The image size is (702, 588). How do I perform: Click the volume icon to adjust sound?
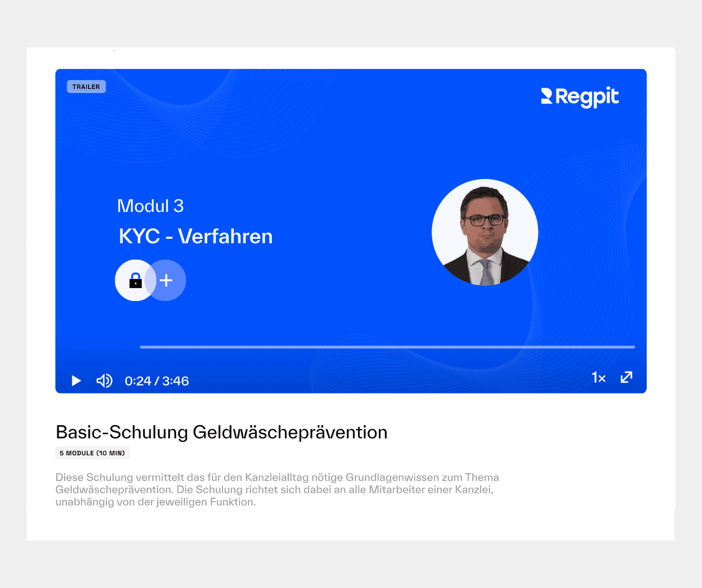[x=104, y=381]
